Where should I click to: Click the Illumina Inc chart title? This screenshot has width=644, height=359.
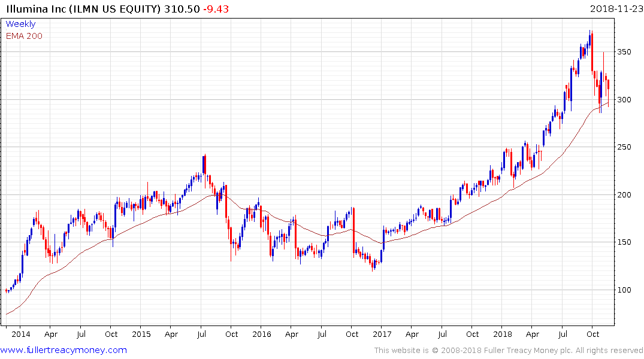[x=83, y=9]
